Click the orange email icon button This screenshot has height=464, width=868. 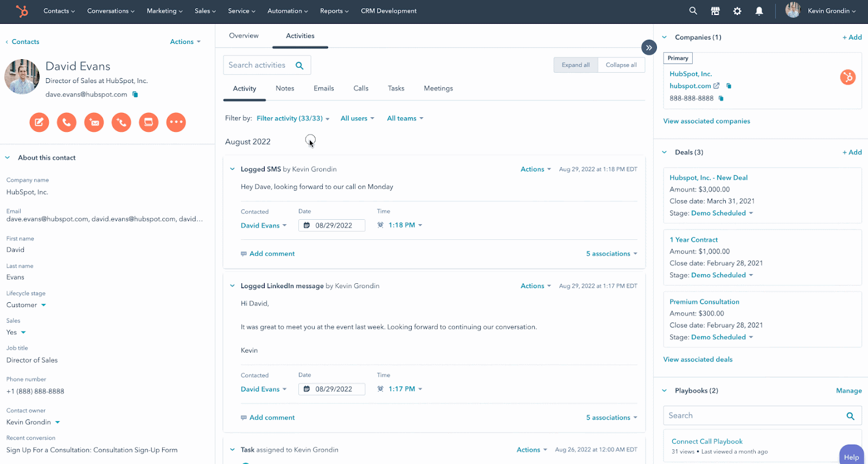coord(94,122)
